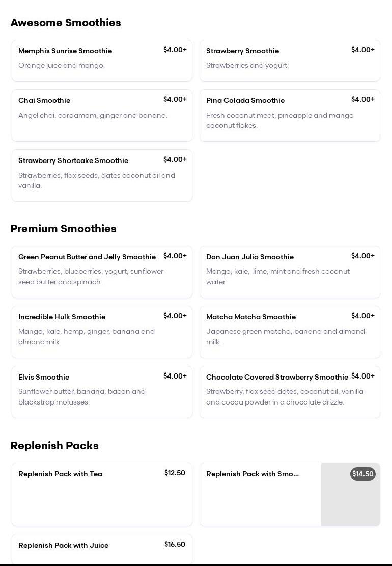Viewport: 392px width, 566px height.
Task: Click the Premium Smoothies section heading
Action: click(x=63, y=229)
